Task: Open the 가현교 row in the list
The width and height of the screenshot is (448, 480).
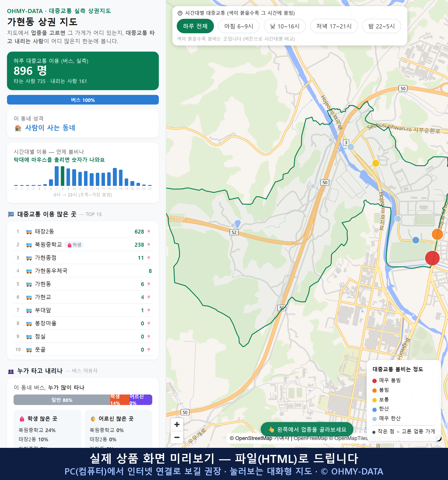Action: pyautogui.click(x=83, y=297)
